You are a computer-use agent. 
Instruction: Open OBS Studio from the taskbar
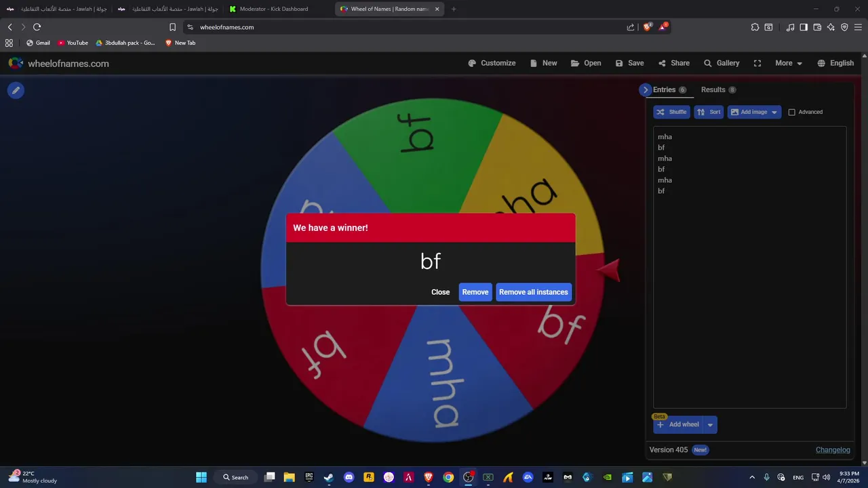468,477
